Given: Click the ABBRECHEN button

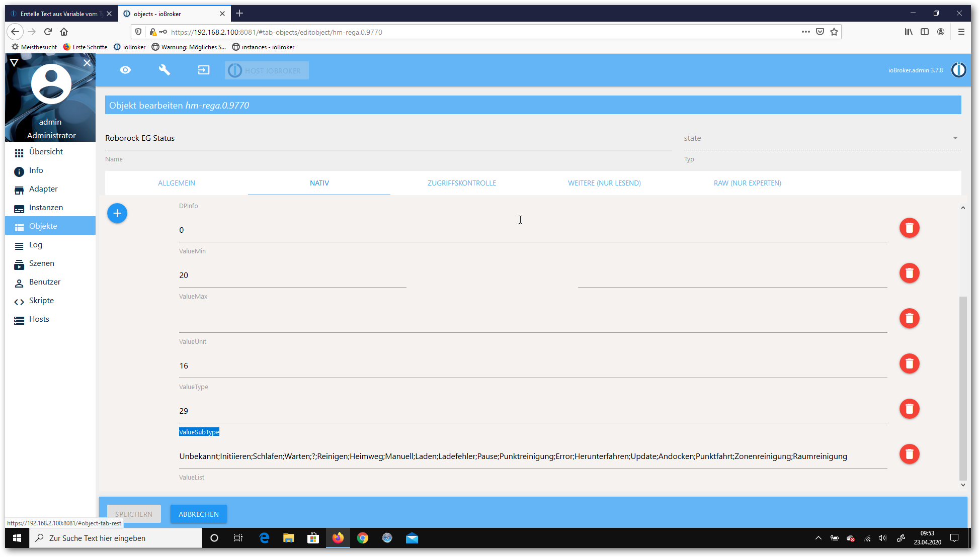Looking at the screenshot, I should point(199,514).
